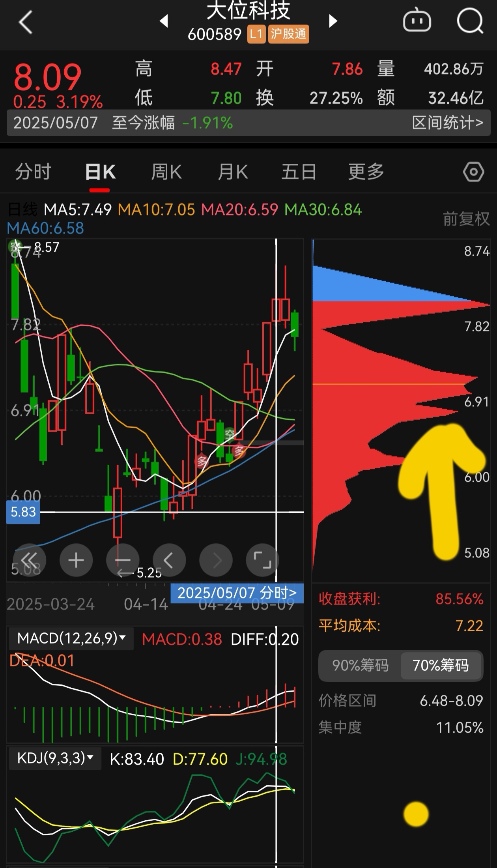The height and width of the screenshot is (868, 497).
Task: Tap MA5:7.49 legend value
Action: pos(78,210)
